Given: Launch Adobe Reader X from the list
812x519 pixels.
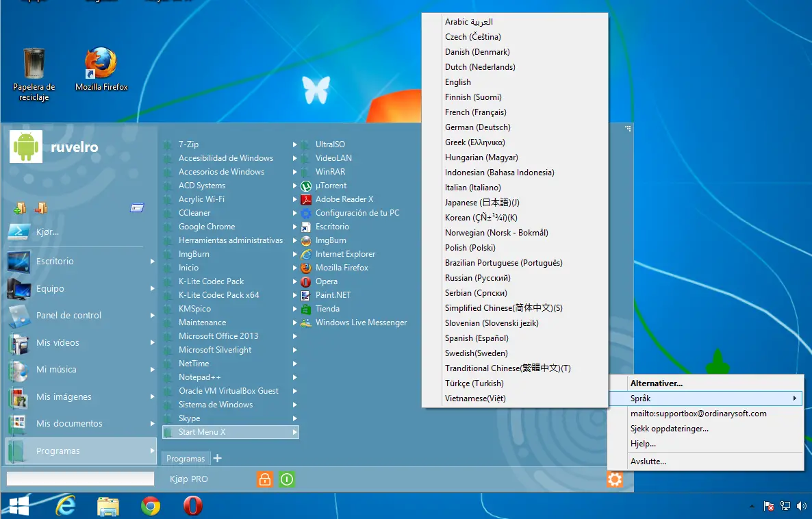Looking at the screenshot, I should [x=344, y=199].
